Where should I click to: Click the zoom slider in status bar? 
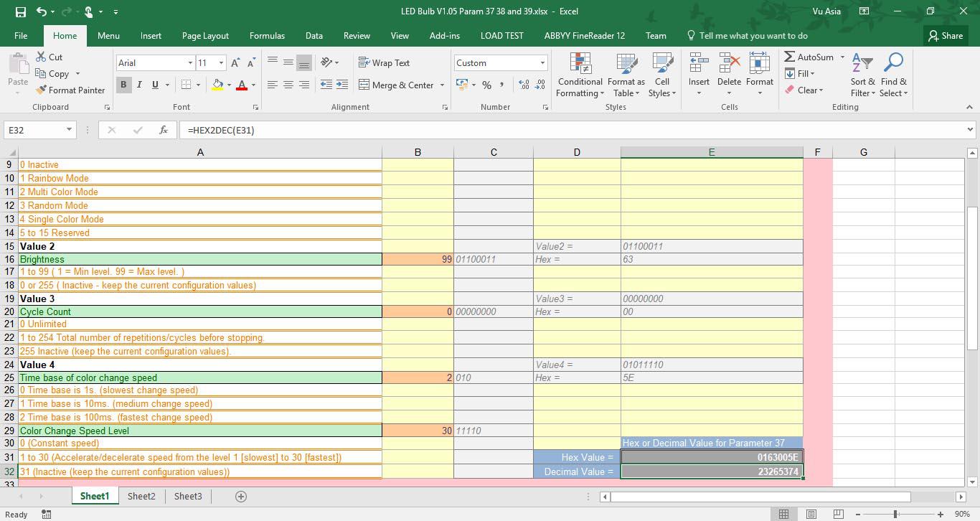tap(895, 514)
